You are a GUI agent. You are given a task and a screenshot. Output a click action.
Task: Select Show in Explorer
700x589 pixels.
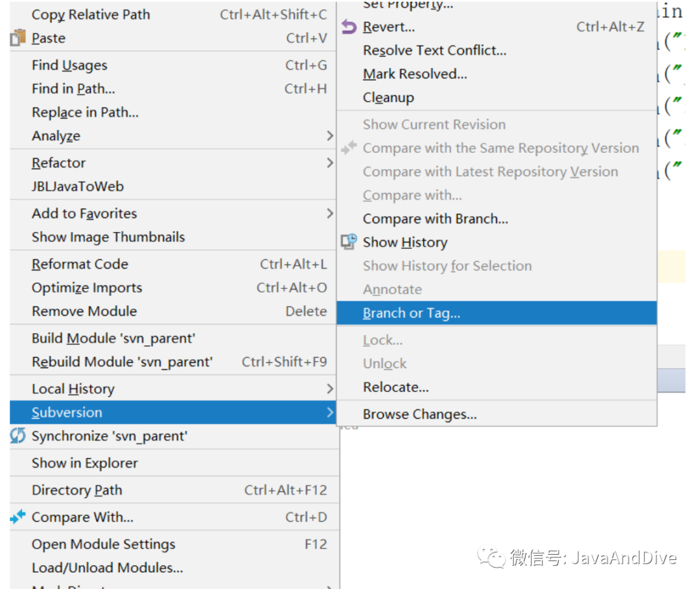pos(85,463)
